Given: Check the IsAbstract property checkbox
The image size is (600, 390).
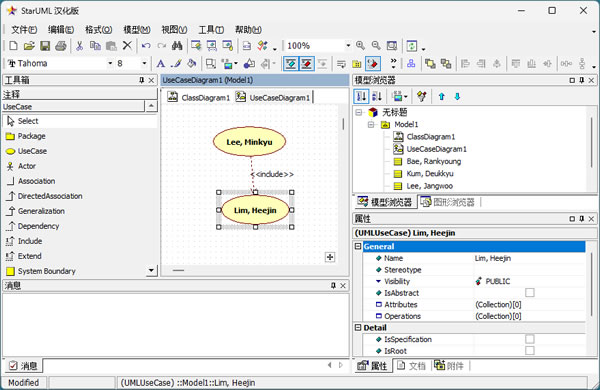Looking at the screenshot, I should pos(530,293).
